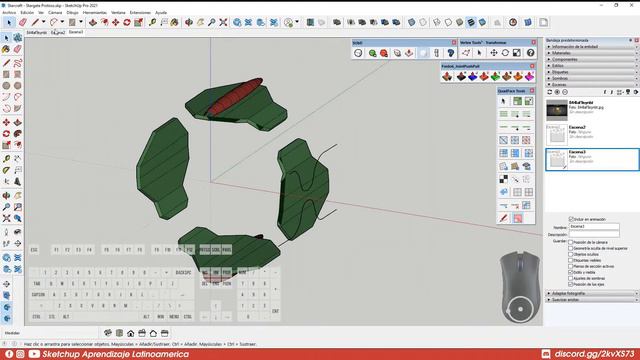Open the 3D Warehouse globe icon

(x=237, y=22)
